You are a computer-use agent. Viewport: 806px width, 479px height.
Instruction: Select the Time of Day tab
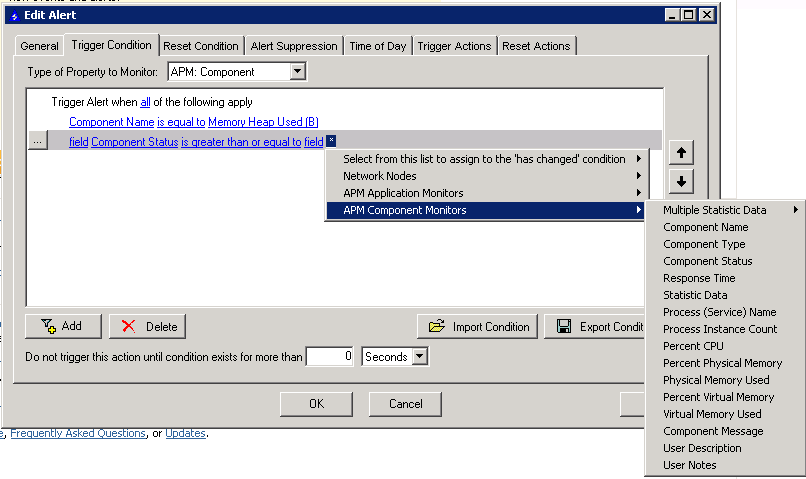click(x=378, y=46)
